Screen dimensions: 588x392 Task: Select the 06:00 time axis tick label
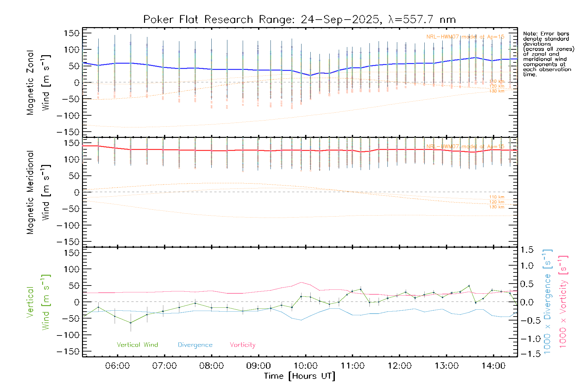click(117, 366)
